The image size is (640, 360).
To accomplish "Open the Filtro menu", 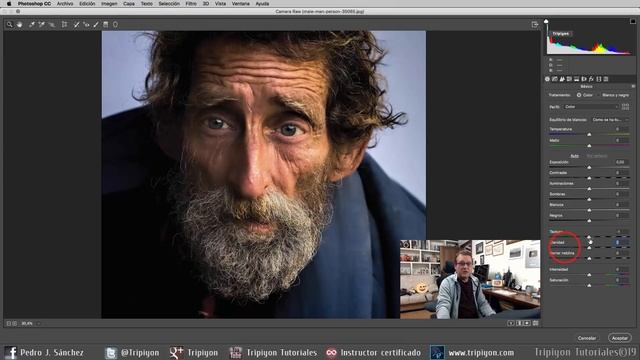I will (x=191, y=4).
